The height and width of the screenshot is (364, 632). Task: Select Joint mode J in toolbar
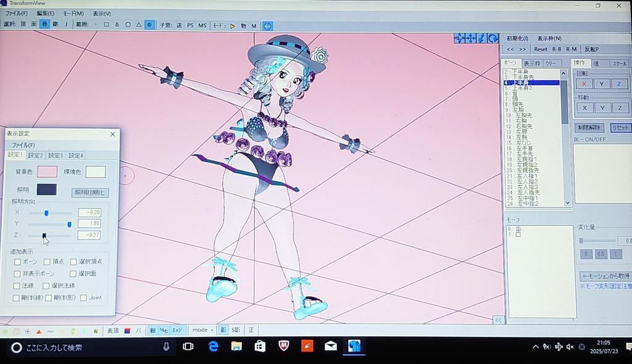66,25
